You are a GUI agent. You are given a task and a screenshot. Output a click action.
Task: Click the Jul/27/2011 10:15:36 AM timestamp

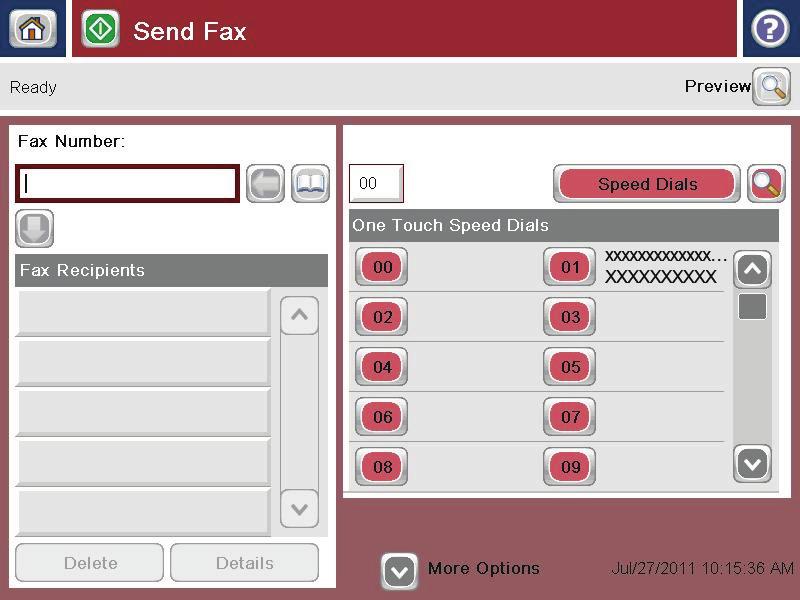click(703, 568)
